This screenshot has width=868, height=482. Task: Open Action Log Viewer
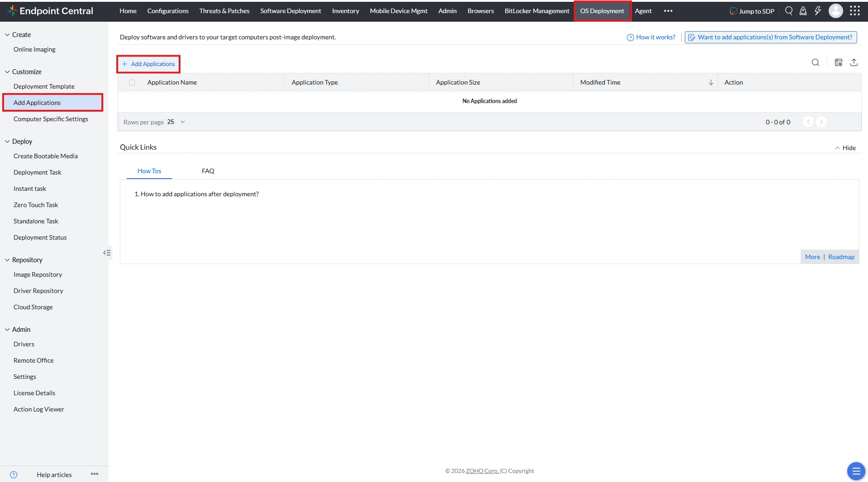(x=39, y=409)
